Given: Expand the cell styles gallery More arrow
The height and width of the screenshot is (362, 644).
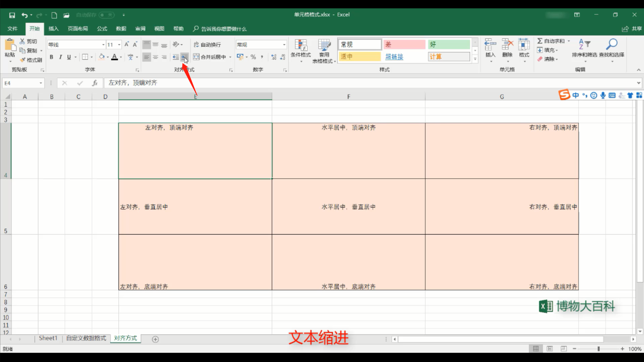Looking at the screenshot, I should coord(475,59).
